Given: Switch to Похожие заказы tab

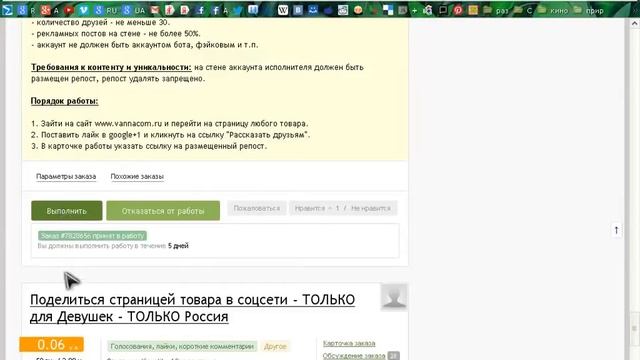Looking at the screenshot, I should (x=137, y=176).
